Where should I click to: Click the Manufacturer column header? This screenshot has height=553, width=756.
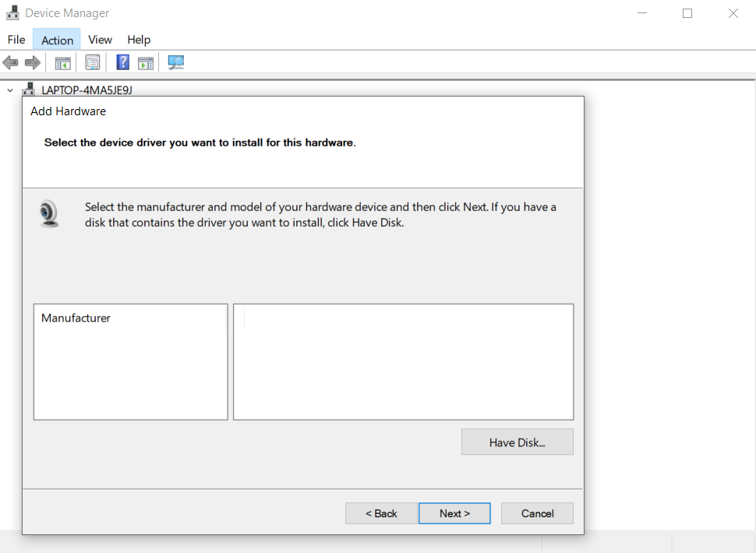tap(76, 318)
